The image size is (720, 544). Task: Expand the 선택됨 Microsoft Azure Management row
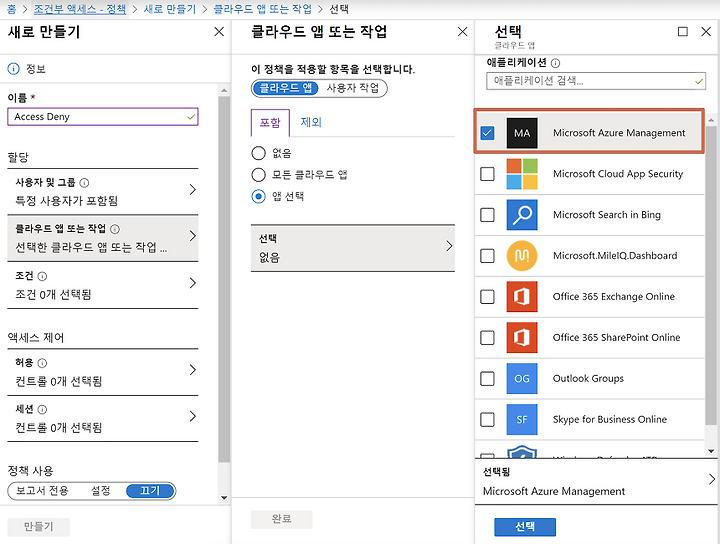click(596, 482)
